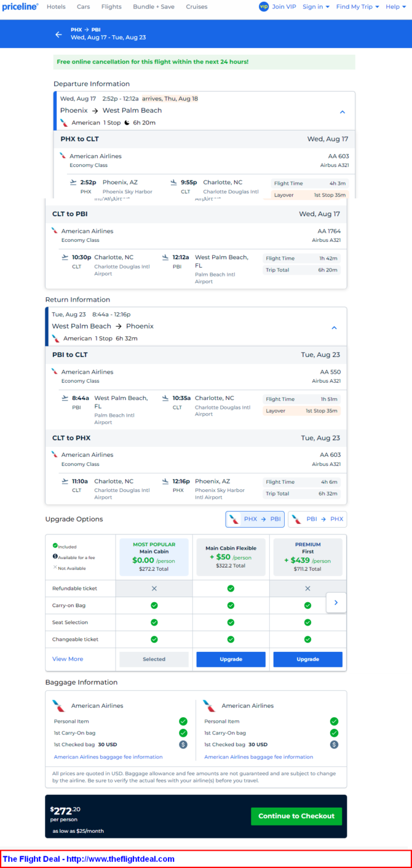The image size is (412, 868).
Task: Click American Airlines logo in CLT to PHX segment
Action: coord(55,454)
